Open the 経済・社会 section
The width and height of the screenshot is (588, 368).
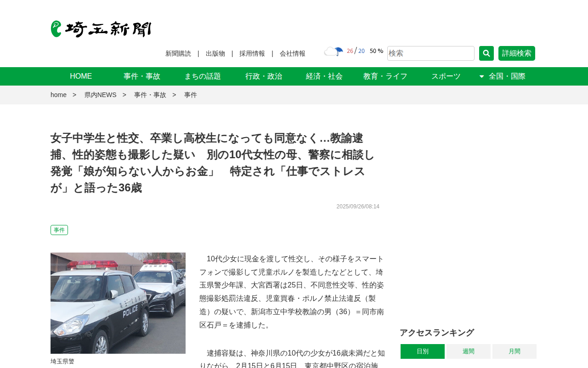[324, 76]
